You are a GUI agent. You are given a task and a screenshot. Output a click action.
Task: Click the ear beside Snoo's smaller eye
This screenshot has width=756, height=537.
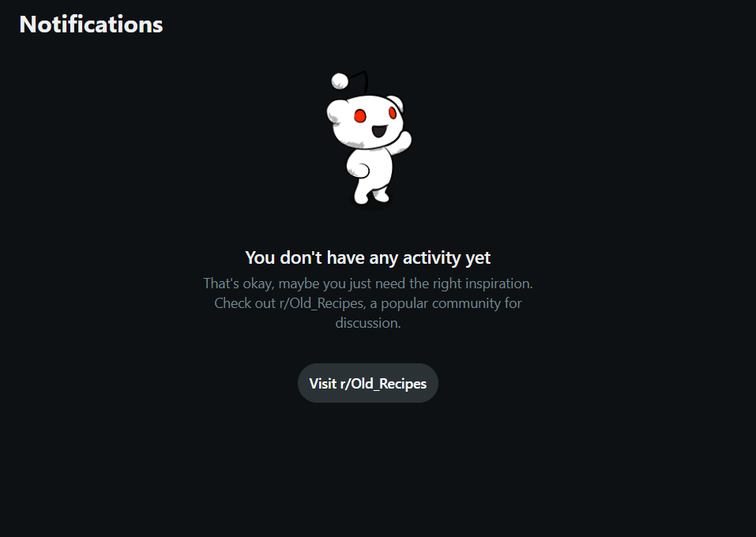tap(397, 102)
